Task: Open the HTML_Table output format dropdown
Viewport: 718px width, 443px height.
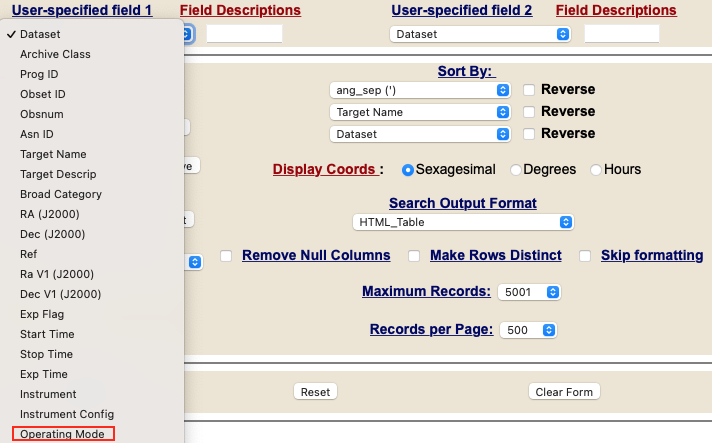Action: point(463,222)
